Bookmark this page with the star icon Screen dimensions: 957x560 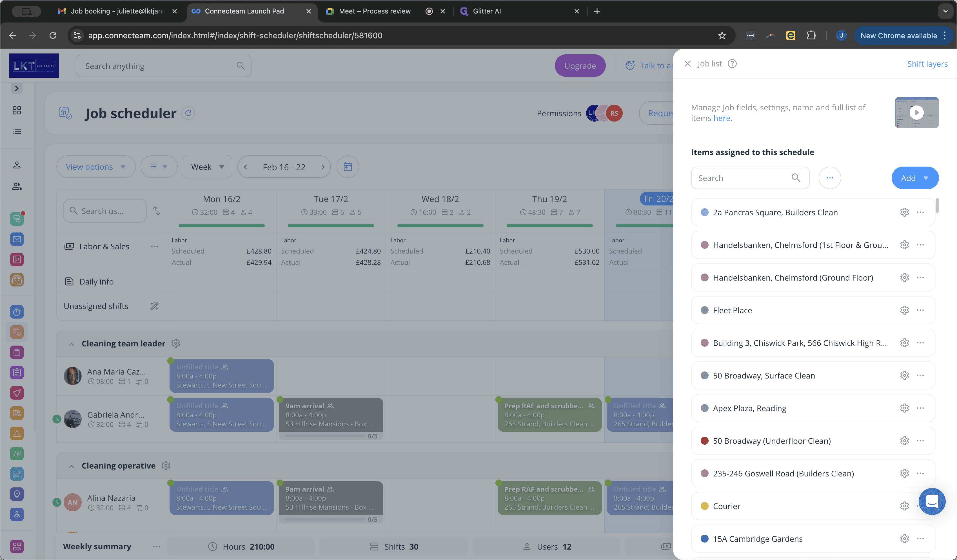click(722, 35)
